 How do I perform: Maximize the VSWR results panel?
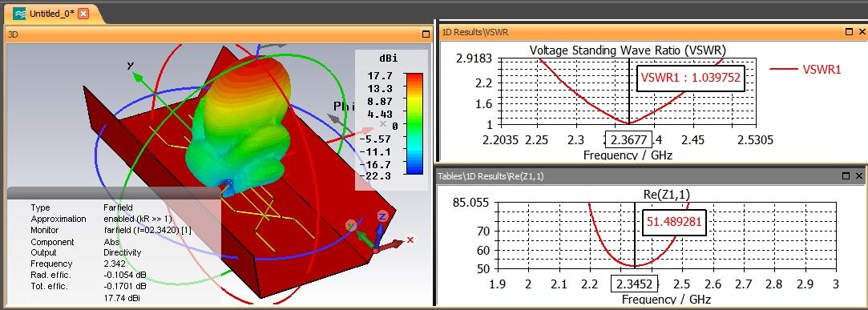(x=848, y=33)
